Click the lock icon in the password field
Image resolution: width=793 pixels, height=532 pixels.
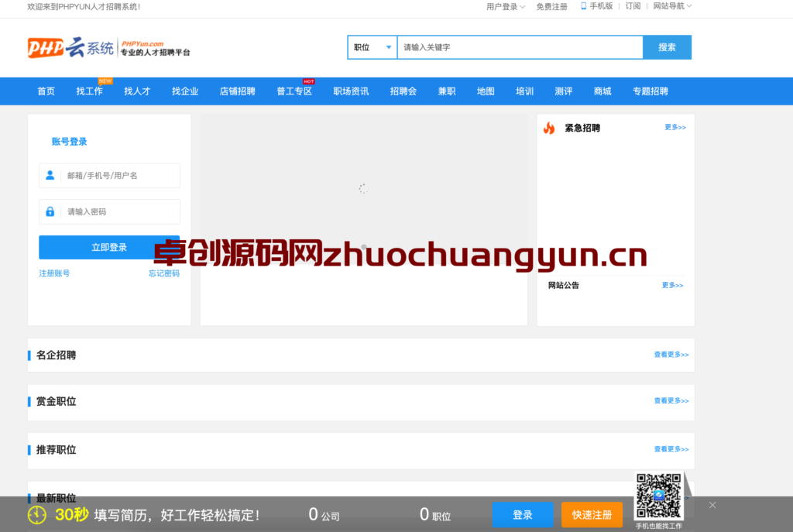pyautogui.click(x=50, y=211)
